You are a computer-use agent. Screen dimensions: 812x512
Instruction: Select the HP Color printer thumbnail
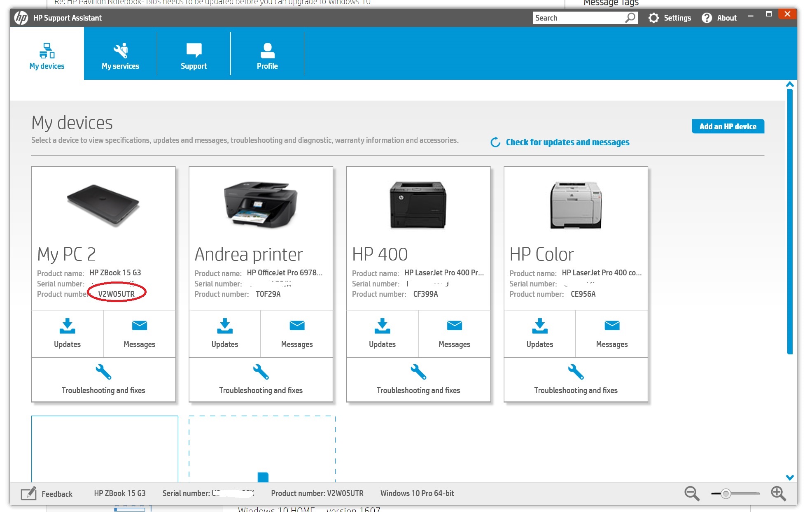point(575,205)
